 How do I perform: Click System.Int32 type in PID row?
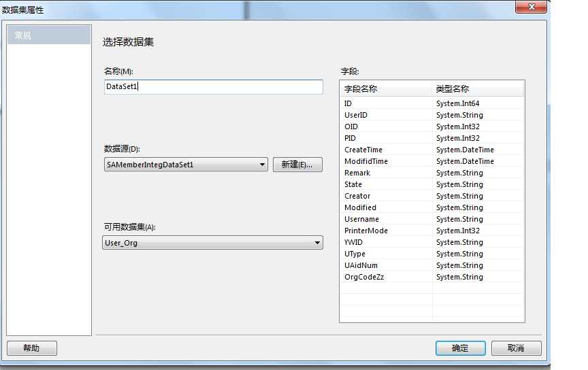pyautogui.click(x=458, y=138)
